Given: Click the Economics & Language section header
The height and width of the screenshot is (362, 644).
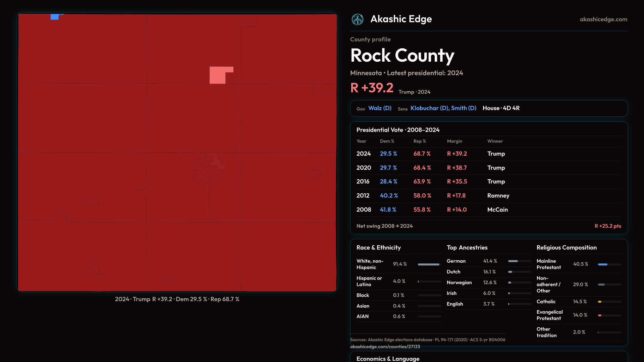Looking at the screenshot, I should tap(388, 359).
